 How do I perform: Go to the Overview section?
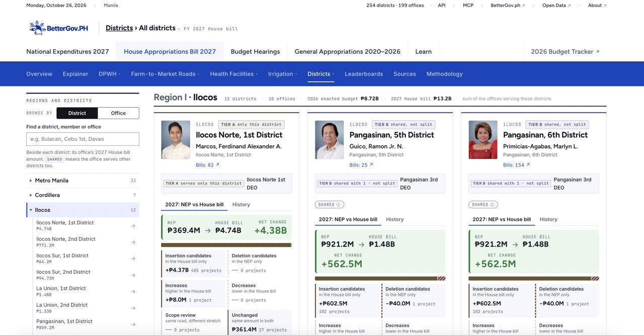pos(39,74)
